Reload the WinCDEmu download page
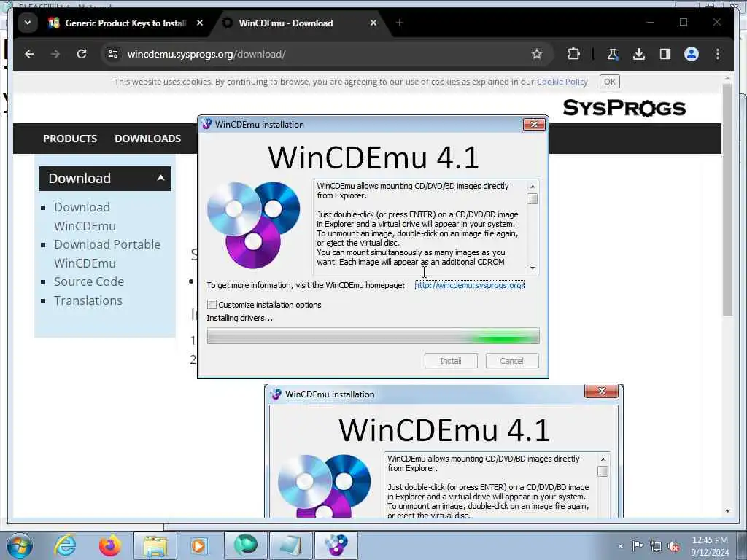The width and height of the screenshot is (747, 560). tap(82, 54)
